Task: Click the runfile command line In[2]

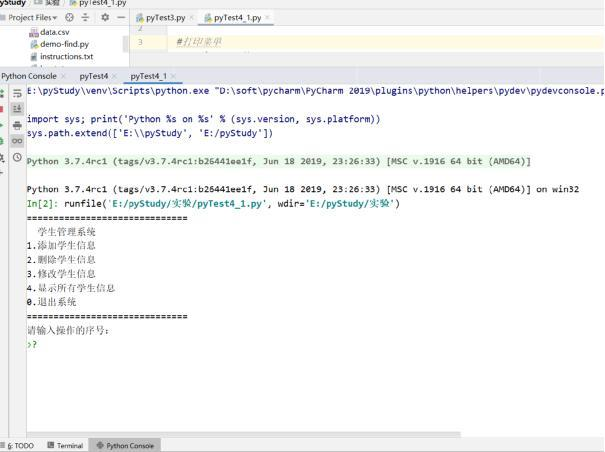Action: click(213, 203)
